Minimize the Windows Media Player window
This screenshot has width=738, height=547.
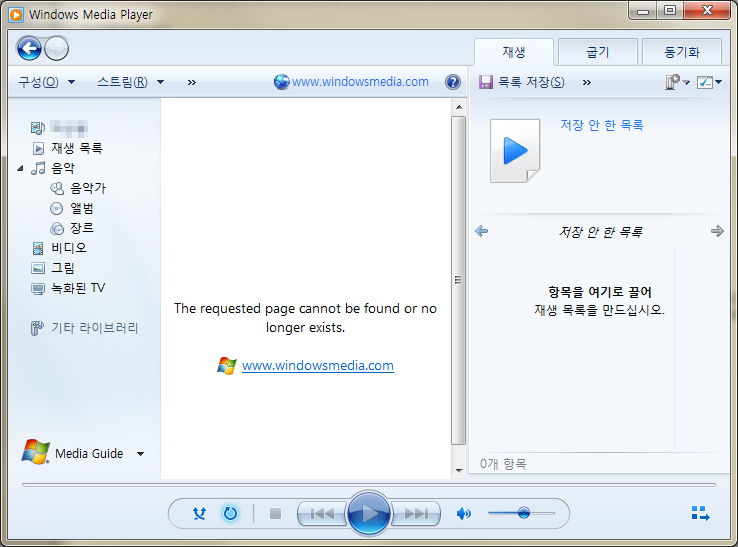pos(643,11)
